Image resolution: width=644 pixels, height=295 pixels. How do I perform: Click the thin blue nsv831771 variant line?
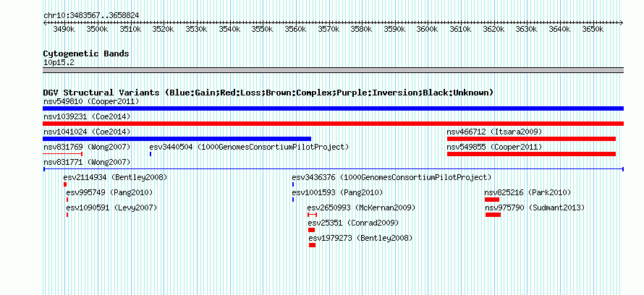point(333,169)
